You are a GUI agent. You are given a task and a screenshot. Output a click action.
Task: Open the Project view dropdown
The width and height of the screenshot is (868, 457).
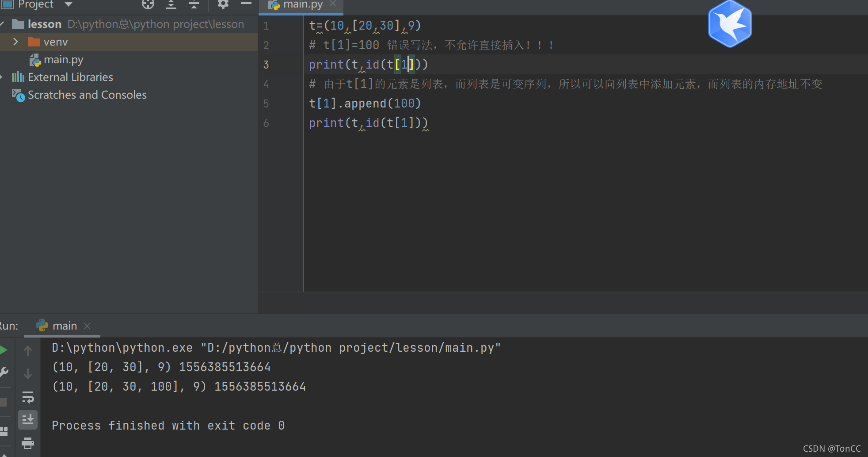coord(69,4)
